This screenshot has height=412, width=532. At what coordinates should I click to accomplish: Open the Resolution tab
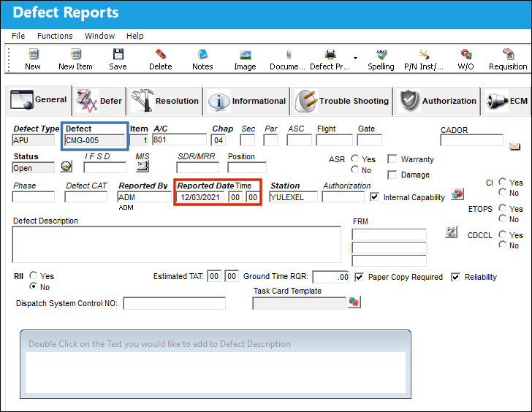164,101
